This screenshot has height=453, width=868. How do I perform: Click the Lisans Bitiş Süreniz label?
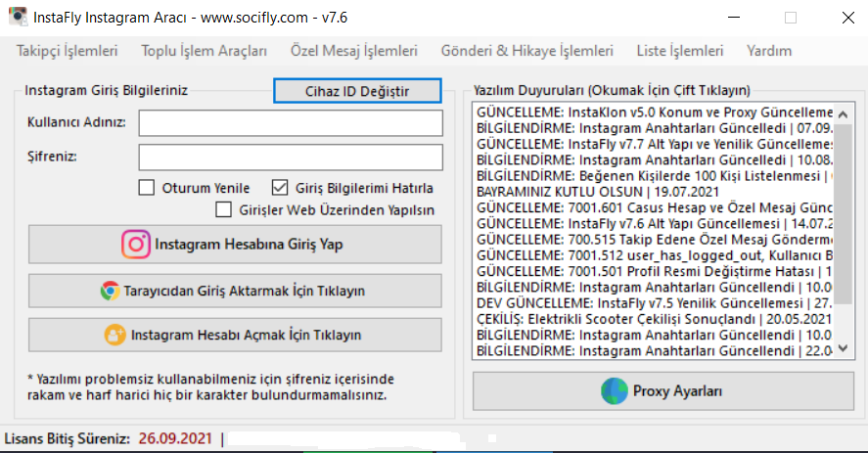click(x=67, y=438)
